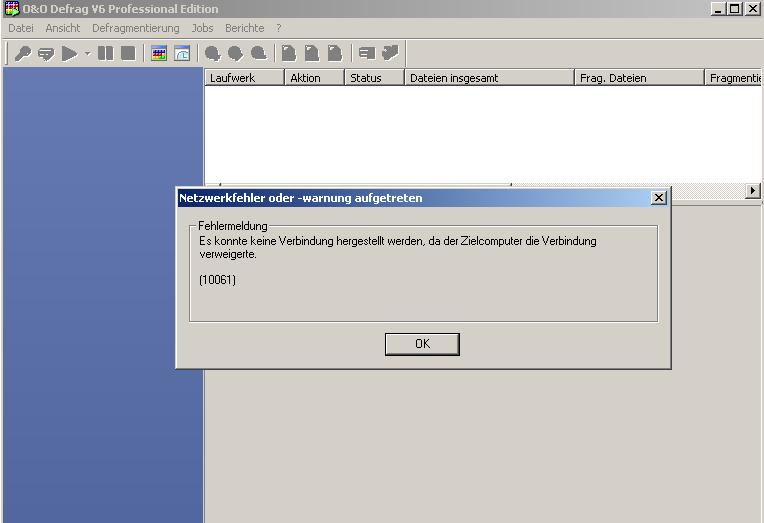
Task: Sort by the Status column header
Action: click(375, 78)
